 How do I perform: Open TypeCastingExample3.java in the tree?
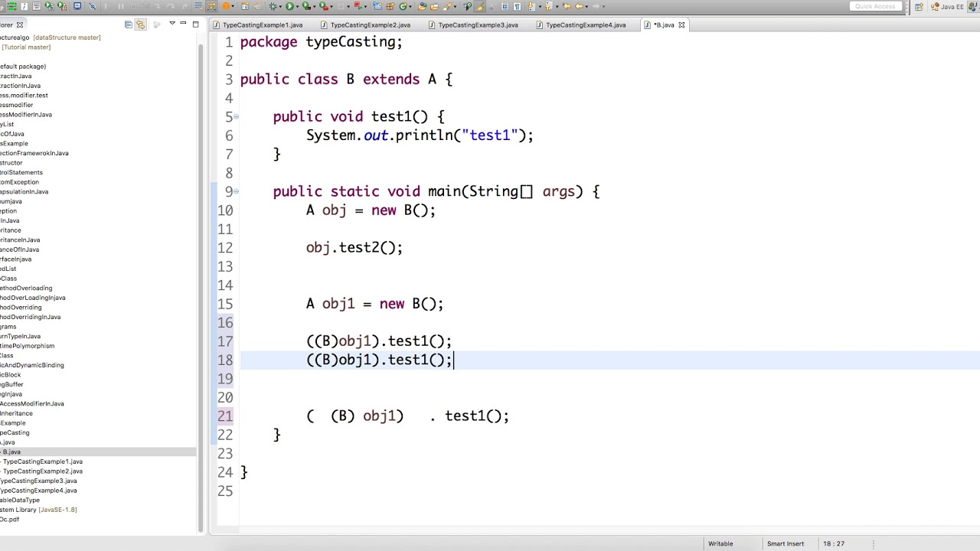click(38, 481)
